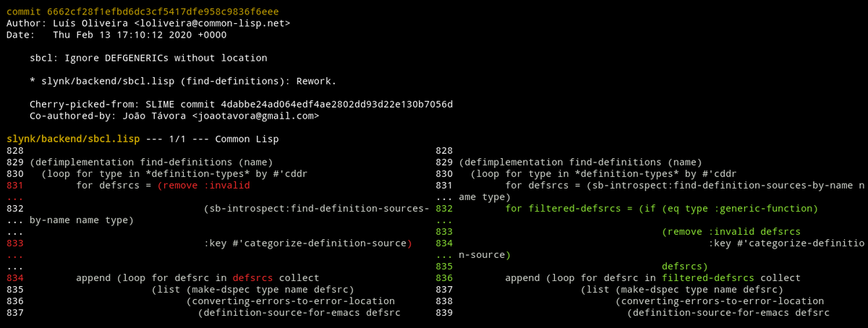
Task: Click the co-author email joaotavora@gmail.com
Action: (256, 116)
